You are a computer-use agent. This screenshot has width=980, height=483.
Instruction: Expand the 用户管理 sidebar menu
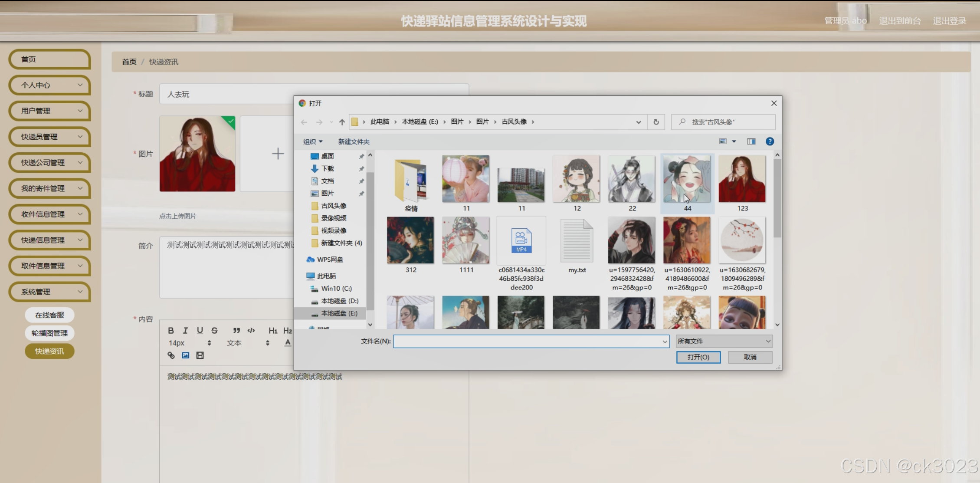[x=50, y=111]
